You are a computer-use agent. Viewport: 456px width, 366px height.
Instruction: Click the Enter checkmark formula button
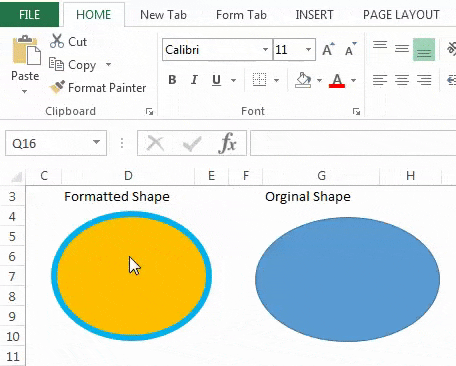pyautogui.click(x=192, y=143)
